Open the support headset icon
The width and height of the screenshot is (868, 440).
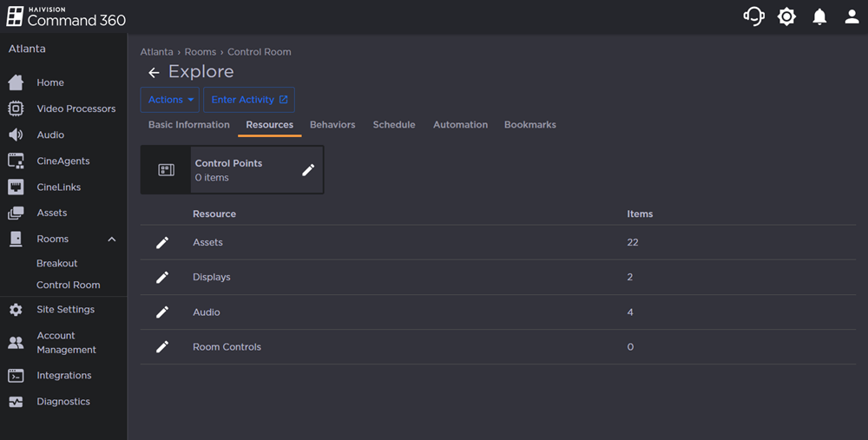pos(753,16)
